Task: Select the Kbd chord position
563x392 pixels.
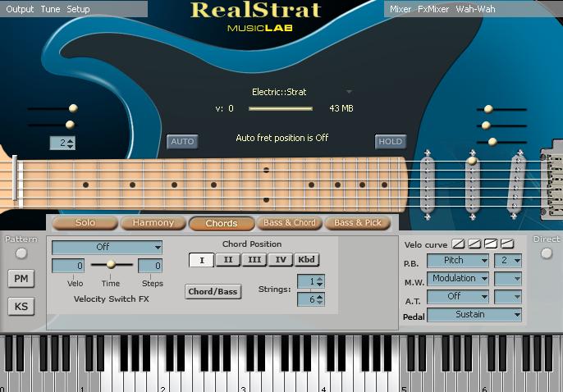Action: click(x=306, y=260)
